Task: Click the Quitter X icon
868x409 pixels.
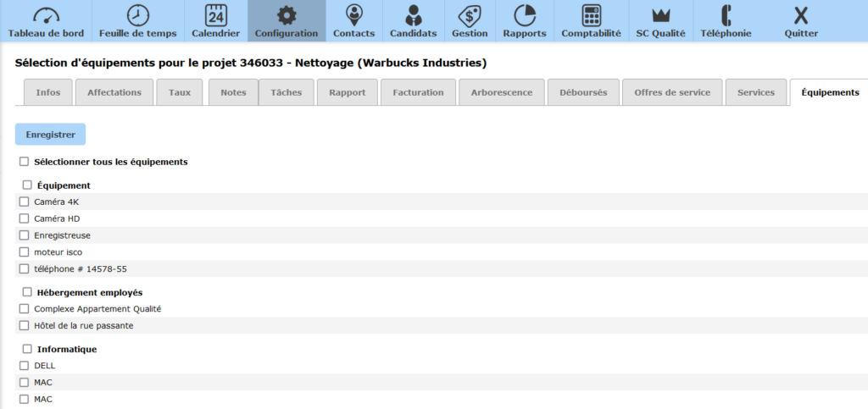Action: point(800,15)
